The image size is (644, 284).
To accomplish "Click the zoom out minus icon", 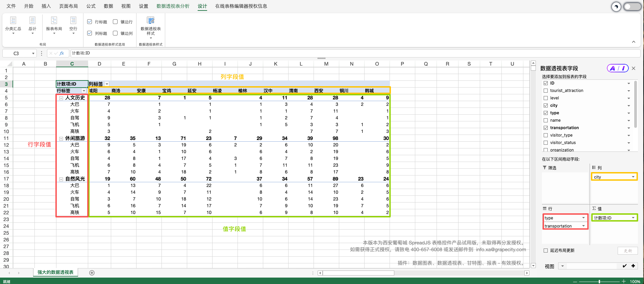I will click(x=575, y=281).
